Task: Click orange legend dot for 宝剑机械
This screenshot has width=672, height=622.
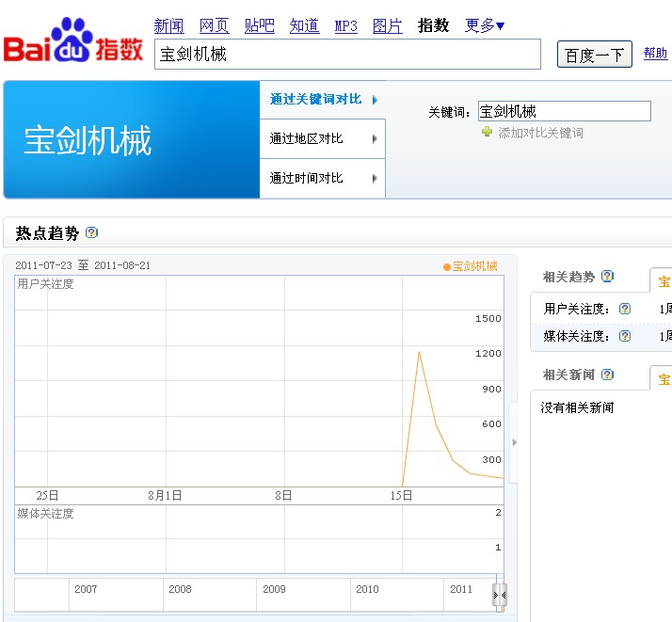Action: tap(447, 267)
